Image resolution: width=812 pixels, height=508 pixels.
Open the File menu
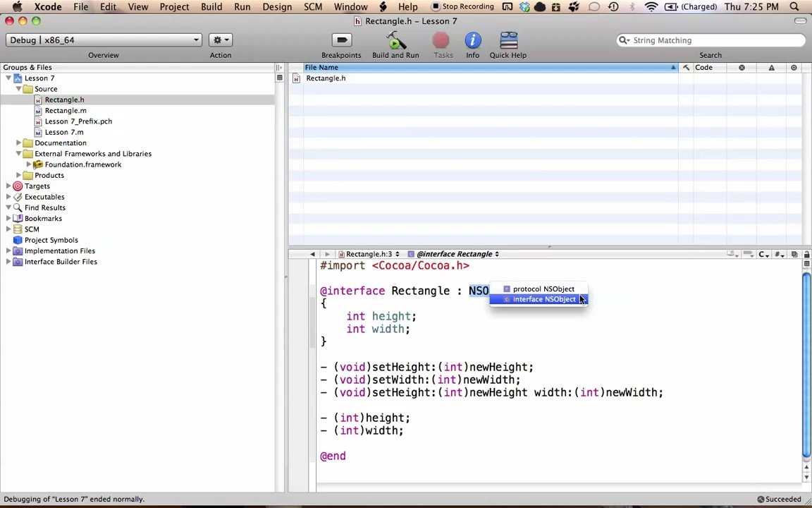(81, 7)
